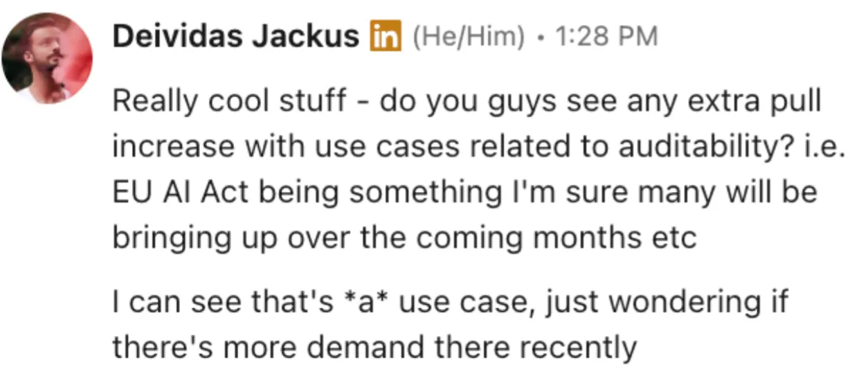Open Deividas Jackus's profile picture
Viewport: 868px width, 381px height.
pyautogui.click(x=48, y=59)
